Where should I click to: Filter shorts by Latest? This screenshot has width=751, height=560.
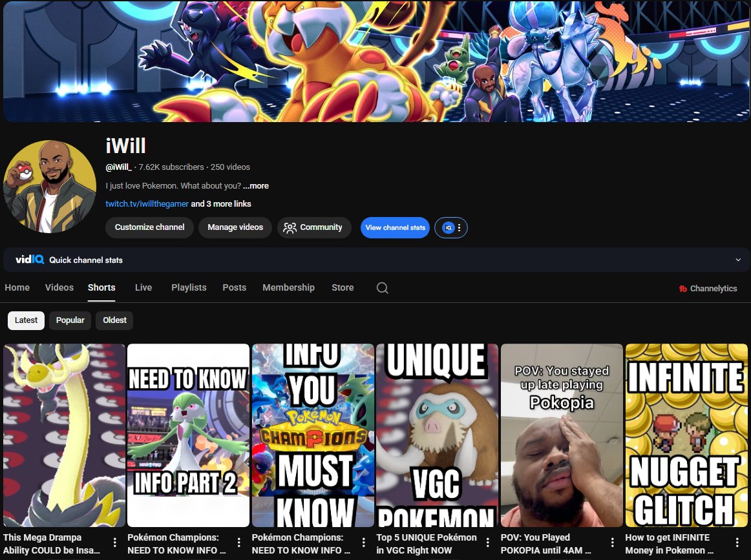pyautogui.click(x=26, y=320)
